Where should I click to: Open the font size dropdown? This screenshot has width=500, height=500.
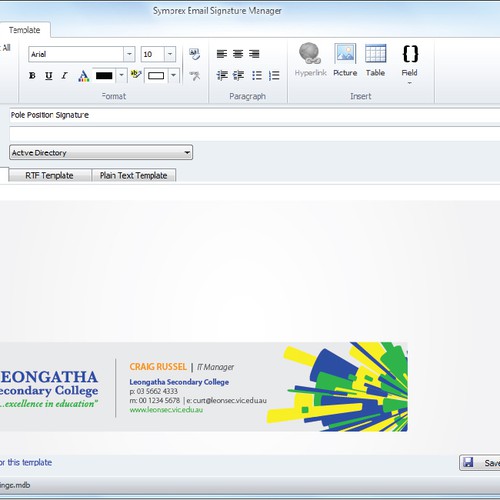(170, 54)
